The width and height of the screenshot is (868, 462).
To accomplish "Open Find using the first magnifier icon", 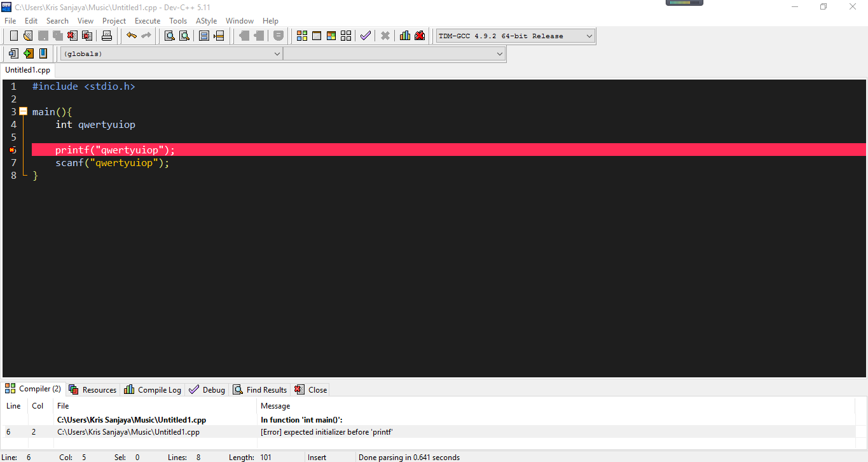I will click(170, 36).
